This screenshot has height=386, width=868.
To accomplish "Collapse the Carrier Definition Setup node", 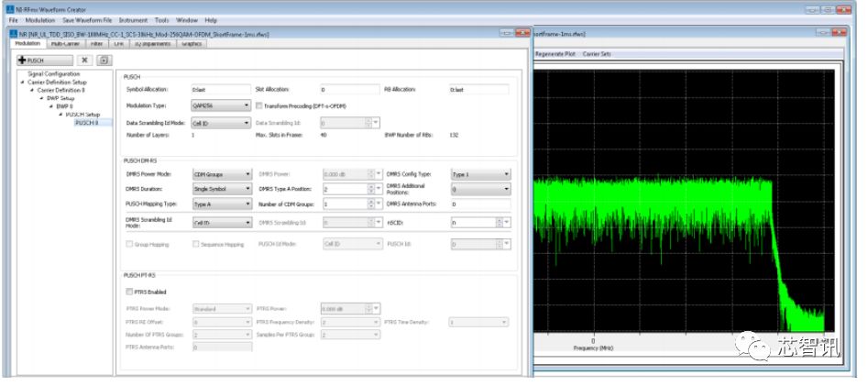I will pos(23,82).
